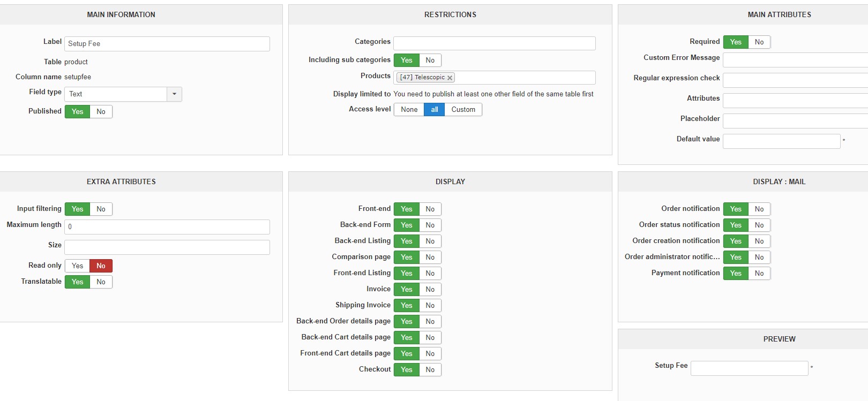868x401 pixels.
Task: Disable Invoice display option
Action: point(430,289)
